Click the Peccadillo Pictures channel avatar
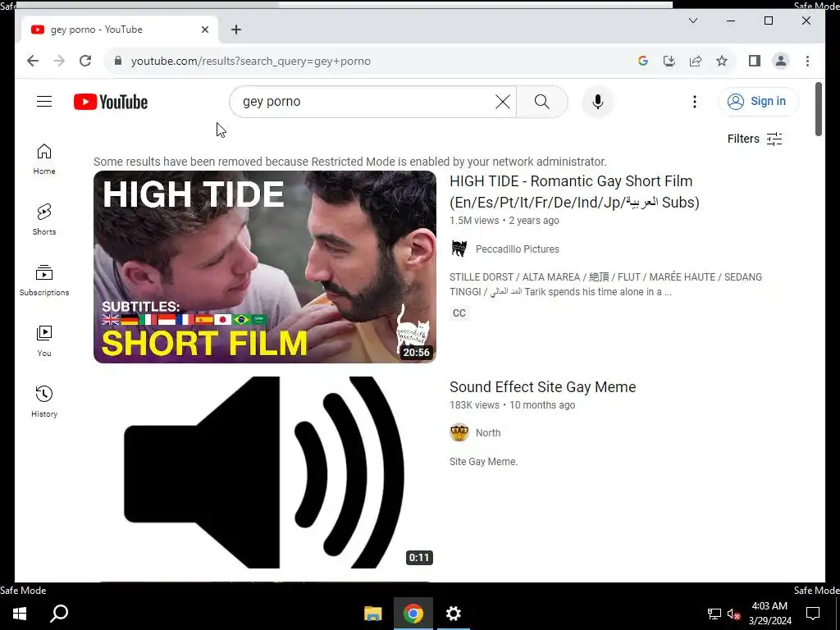Image resolution: width=840 pixels, height=630 pixels. (x=459, y=249)
